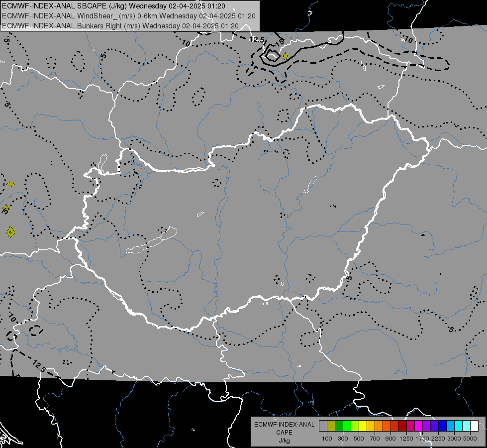Image resolution: width=487 pixels, height=448 pixels.
Task: Choose the dark green legend swatch
Action: coord(339,426)
